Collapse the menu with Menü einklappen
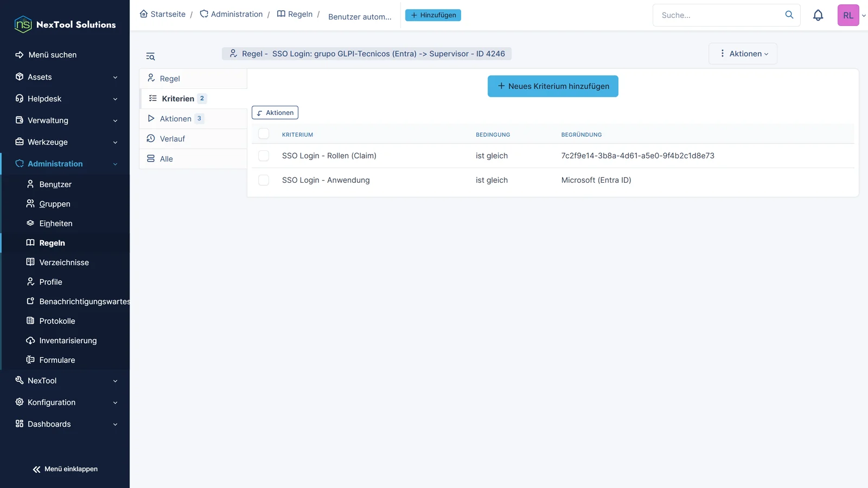Image resolution: width=868 pixels, height=488 pixels. coord(65,469)
